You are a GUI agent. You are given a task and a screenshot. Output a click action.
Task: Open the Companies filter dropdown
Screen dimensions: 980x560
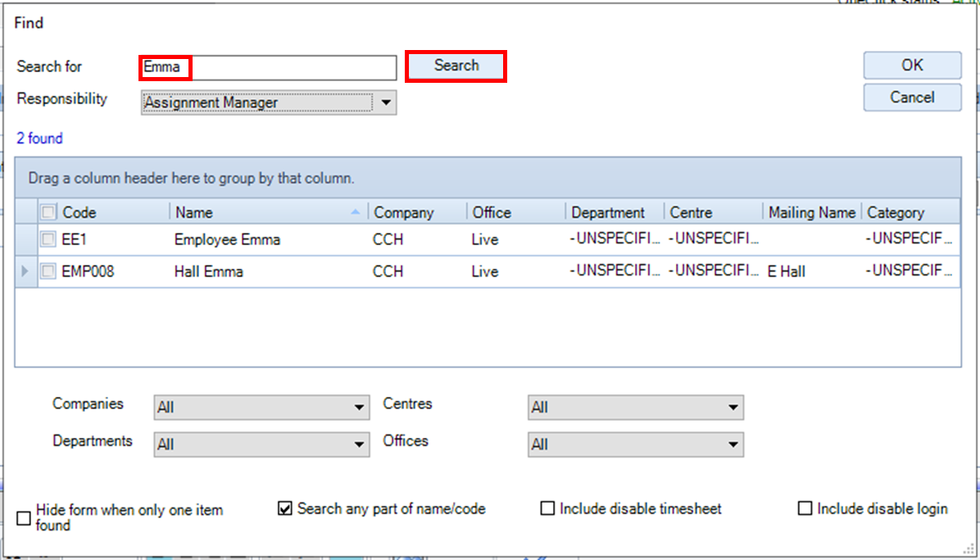point(261,407)
